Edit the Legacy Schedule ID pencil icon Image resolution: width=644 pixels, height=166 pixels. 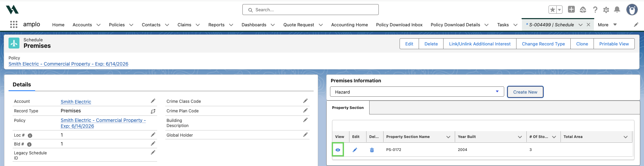click(x=153, y=152)
